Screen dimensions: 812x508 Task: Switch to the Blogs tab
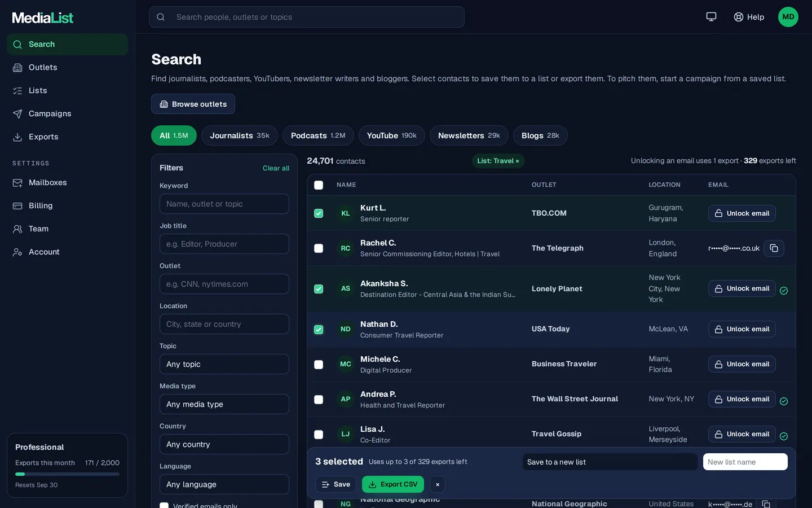540,135
